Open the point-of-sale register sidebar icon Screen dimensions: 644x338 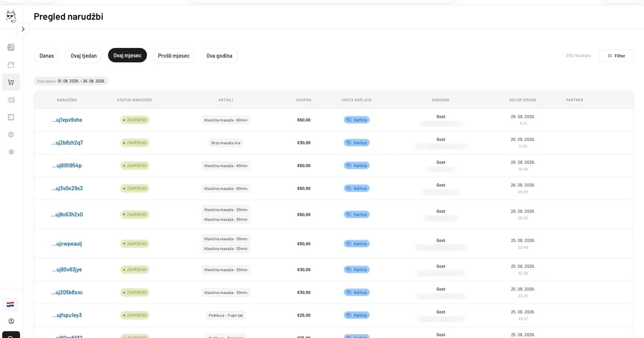[x=11, y=47]
